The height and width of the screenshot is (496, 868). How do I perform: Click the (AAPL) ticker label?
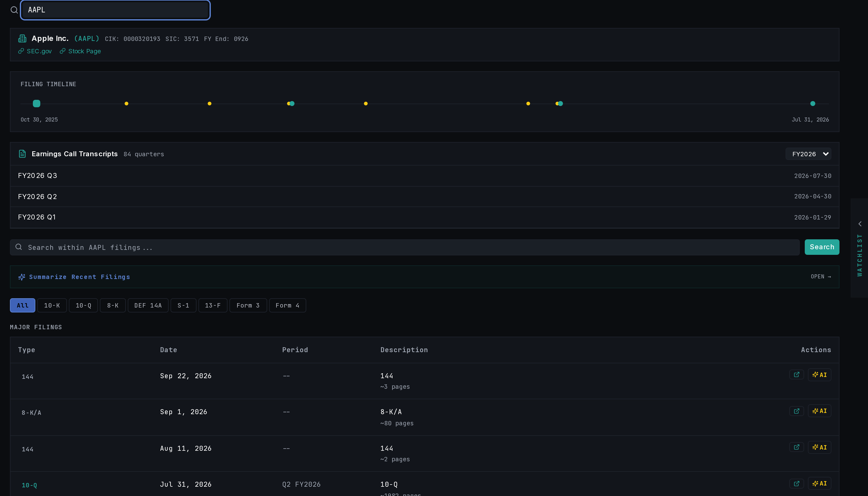86,38
